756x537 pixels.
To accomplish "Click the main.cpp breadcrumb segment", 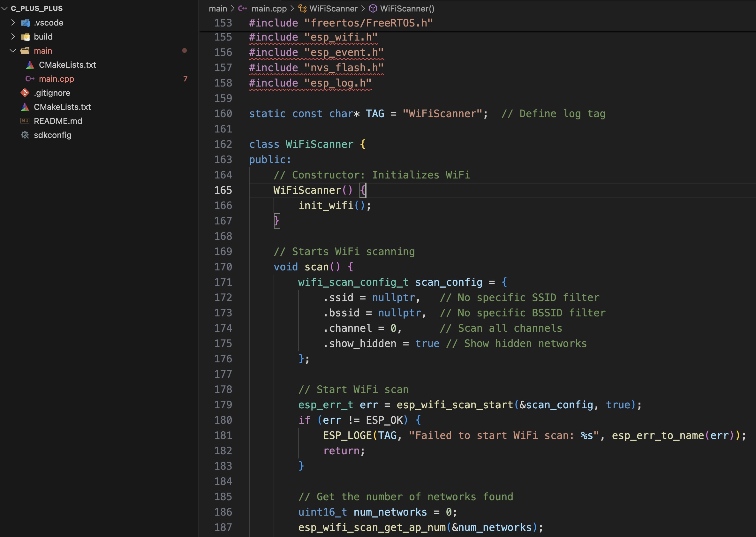I will point(269,9).
